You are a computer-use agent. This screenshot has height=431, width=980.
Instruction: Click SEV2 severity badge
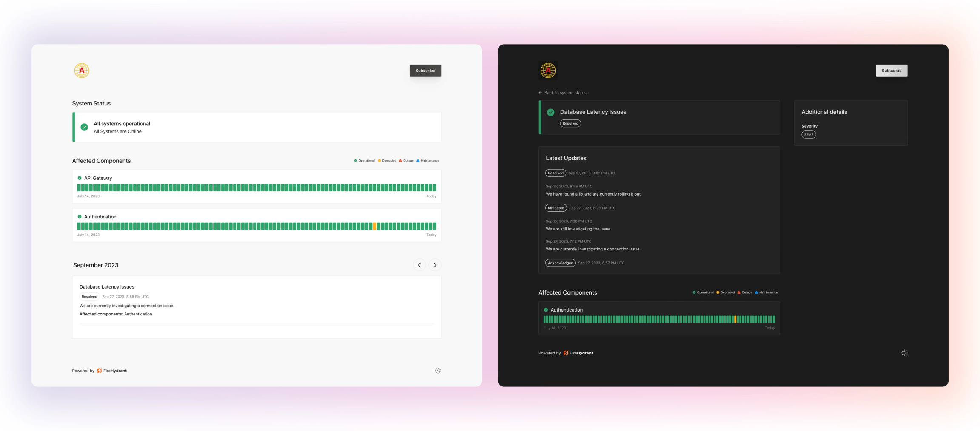[x=809, y=134]
